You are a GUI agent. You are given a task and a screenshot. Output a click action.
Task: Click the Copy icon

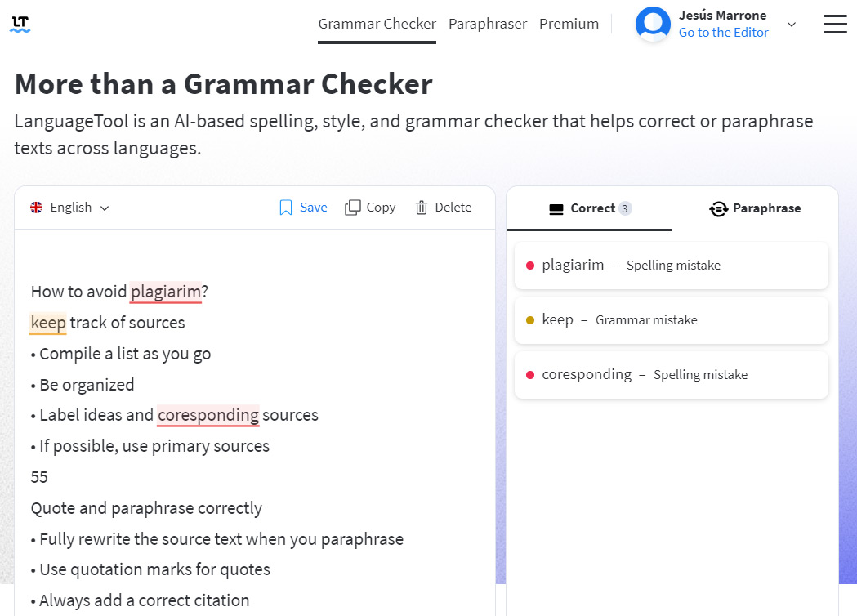[x=353, y=208]
